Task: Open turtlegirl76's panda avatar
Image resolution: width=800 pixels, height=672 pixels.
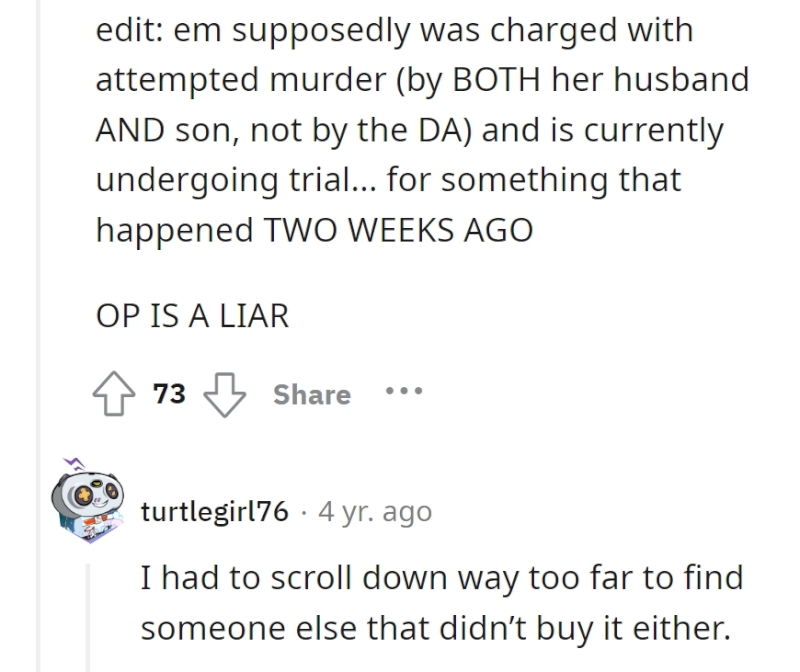Action: point(88,506)
